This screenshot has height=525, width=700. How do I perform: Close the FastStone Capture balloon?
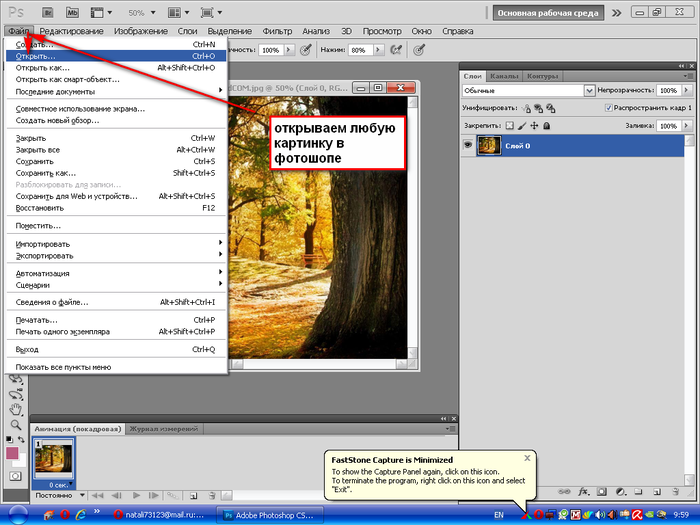[x=527, y=458]
